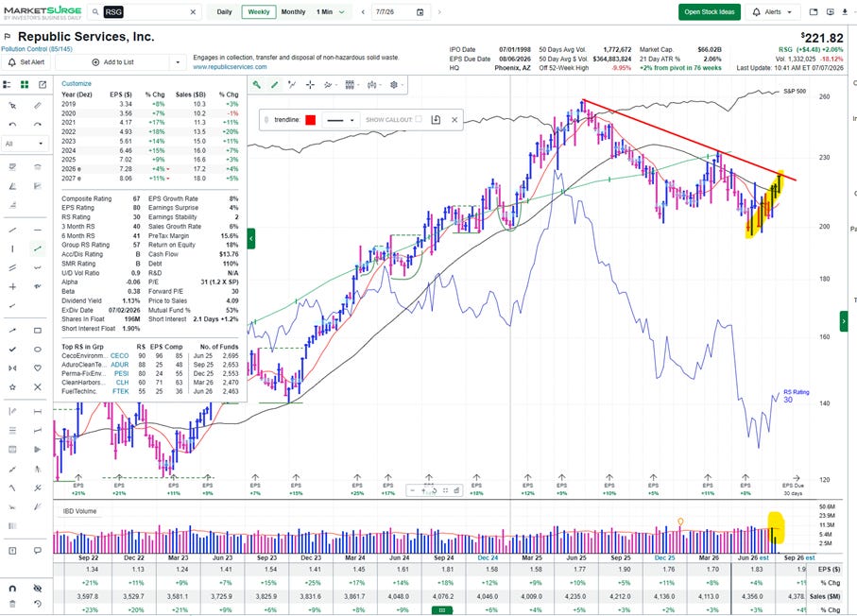Expand the right side panel green arrow
Image resolution: width=857 pixels, height=616 pixels.
[844, 321]
